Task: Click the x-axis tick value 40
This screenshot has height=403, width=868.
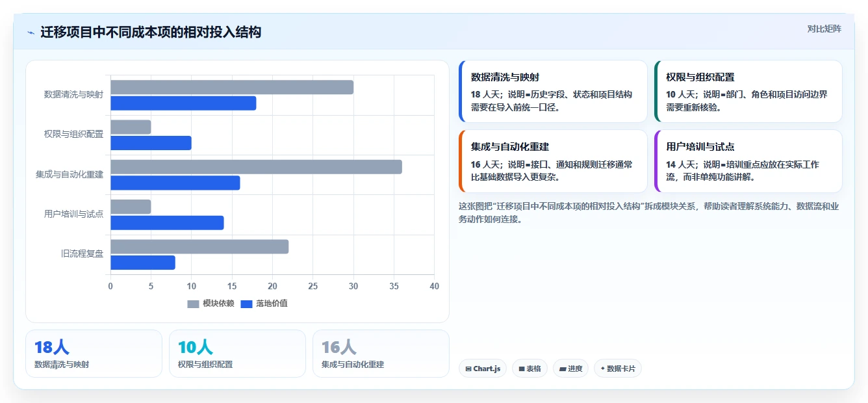Action: [x=435, y=286]
